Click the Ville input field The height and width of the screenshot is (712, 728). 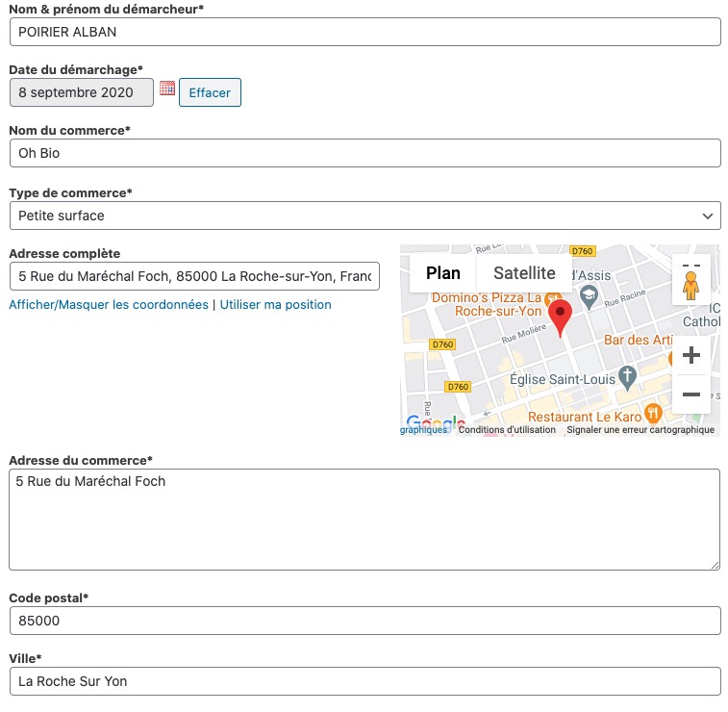point(364,681)
